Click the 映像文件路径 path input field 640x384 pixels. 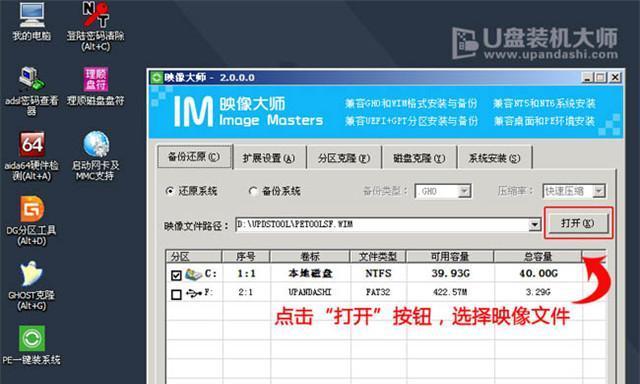click(x=382, y=224)
